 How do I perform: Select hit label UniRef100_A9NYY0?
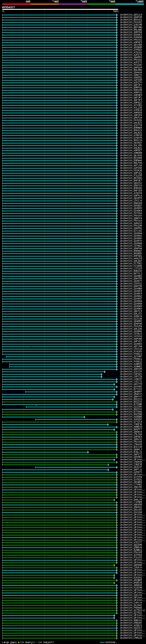[131, 75]
